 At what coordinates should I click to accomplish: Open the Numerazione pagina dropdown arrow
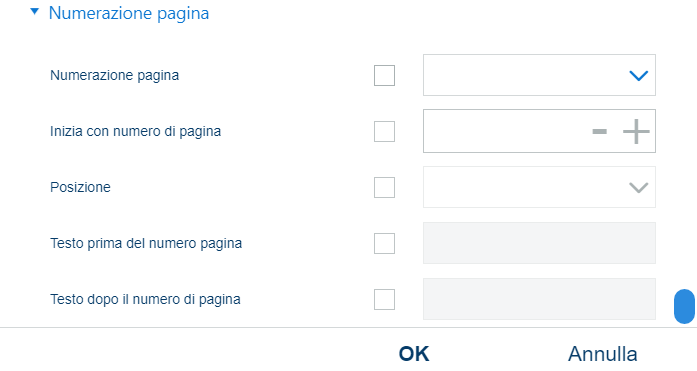(x=638, y=76)
